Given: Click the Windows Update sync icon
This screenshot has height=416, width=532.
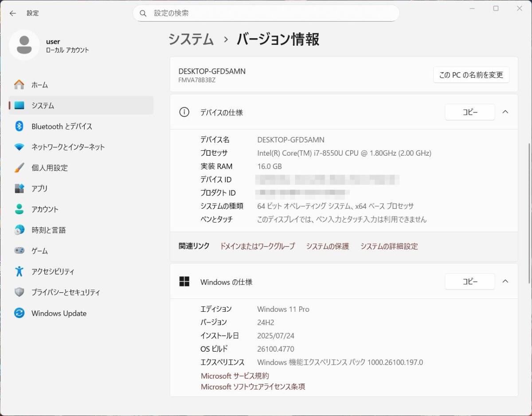Looking at the screenshot, I should tap(19, 313).
